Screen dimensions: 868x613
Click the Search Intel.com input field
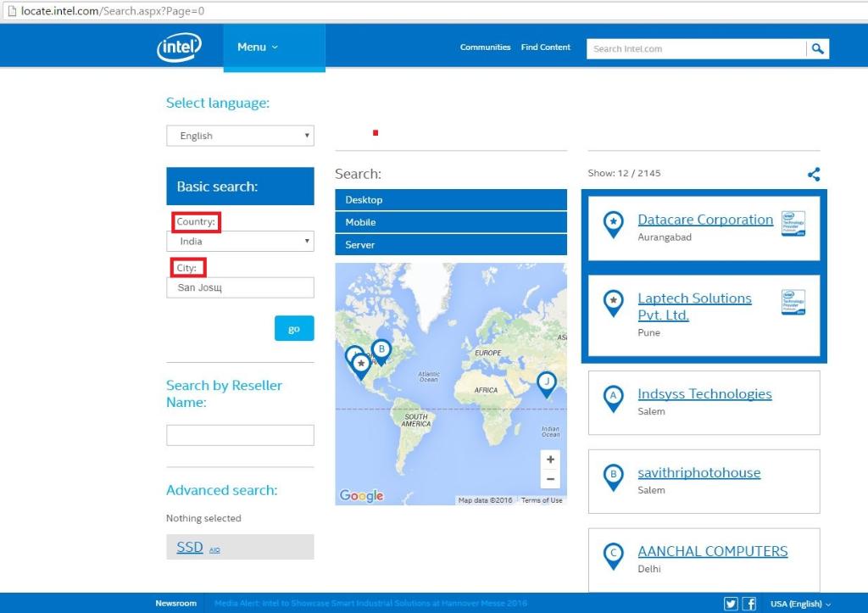[x=696, y=48]
